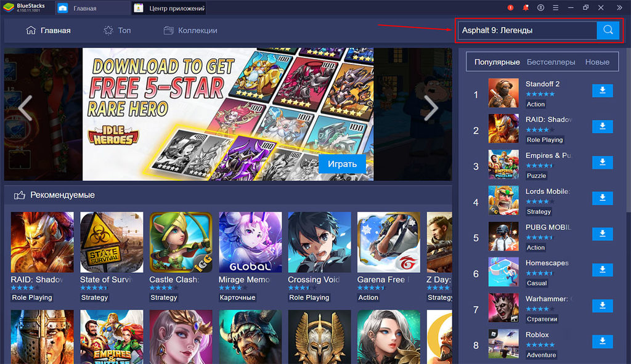This screenshot has height=364, width=631.
Task: Open notifications bell in title bar
Action: click(526, 7)
